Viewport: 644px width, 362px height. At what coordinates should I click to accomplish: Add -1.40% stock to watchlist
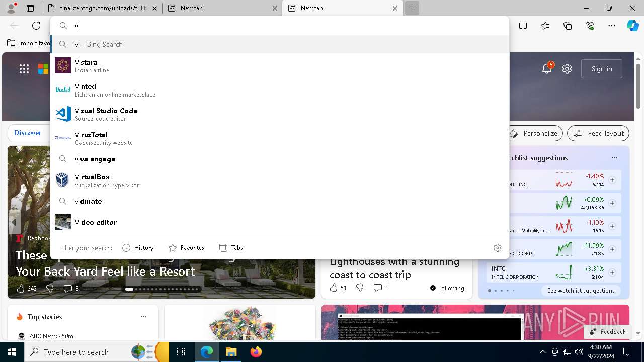tap(612, 180)
